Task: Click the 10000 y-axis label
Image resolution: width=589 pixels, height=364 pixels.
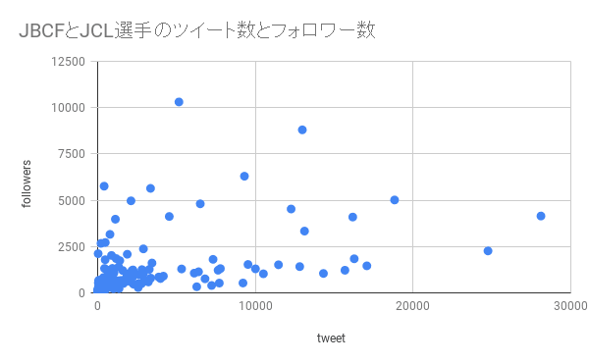Action: click(68, 108)
